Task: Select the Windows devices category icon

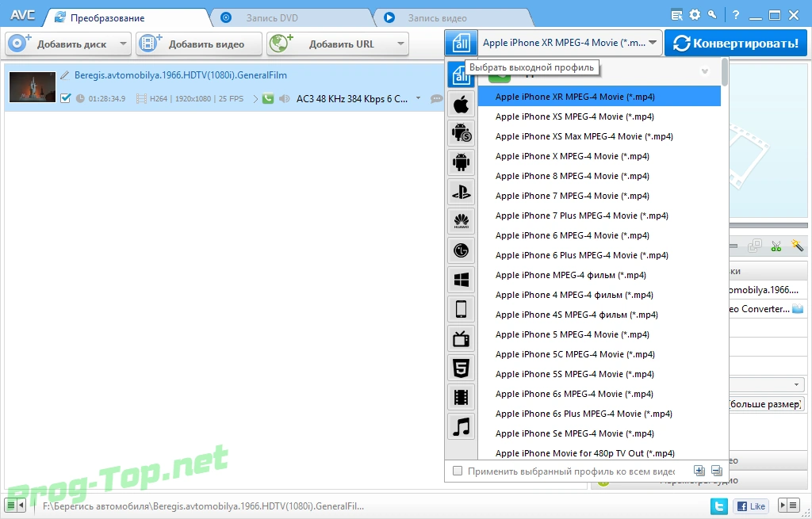Action: [x=461, y=280]
